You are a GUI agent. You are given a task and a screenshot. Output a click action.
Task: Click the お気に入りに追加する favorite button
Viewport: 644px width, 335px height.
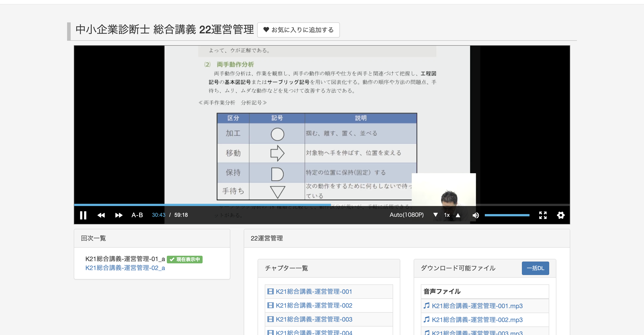(298, 30)
